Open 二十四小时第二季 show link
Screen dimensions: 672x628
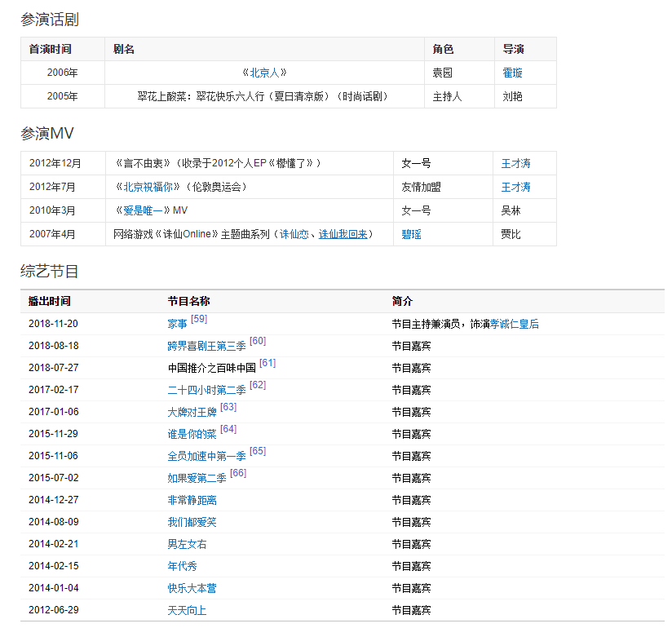coord(206,390)
